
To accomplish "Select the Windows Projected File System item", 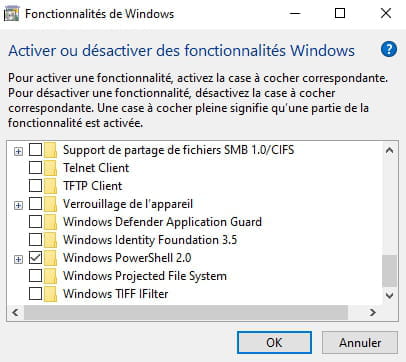I will [145, 276].
